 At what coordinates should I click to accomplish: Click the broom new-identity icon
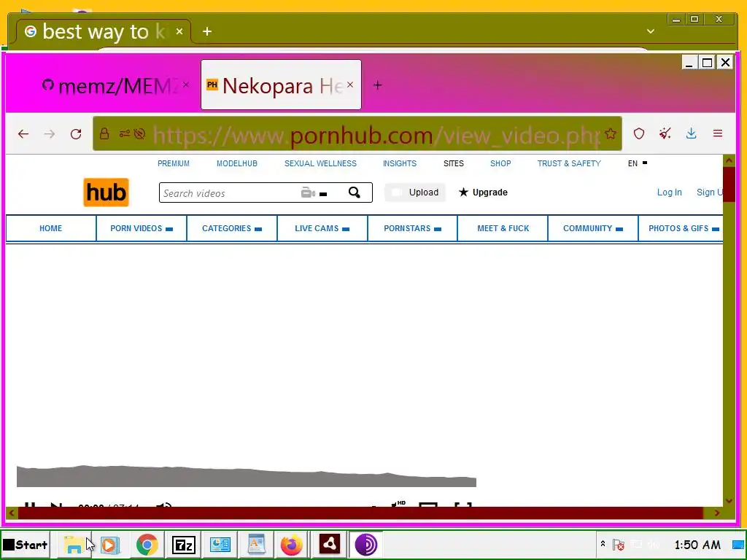[665, 134]
